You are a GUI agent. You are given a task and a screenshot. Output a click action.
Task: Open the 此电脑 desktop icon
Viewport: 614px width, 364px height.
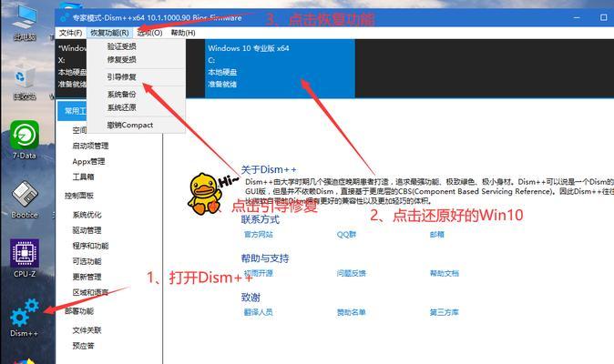(x=25, y=23)
